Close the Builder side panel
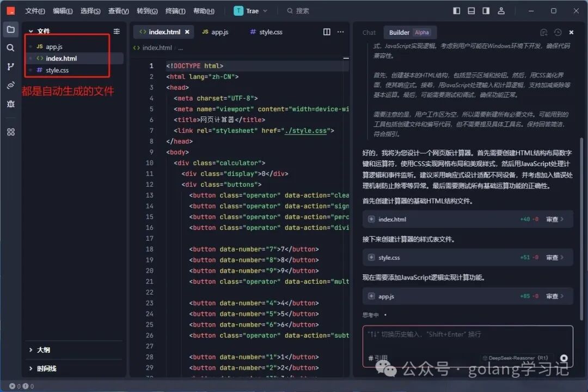Image resolution: width=588 pixels, height=392 pixels. pos(572,32)
